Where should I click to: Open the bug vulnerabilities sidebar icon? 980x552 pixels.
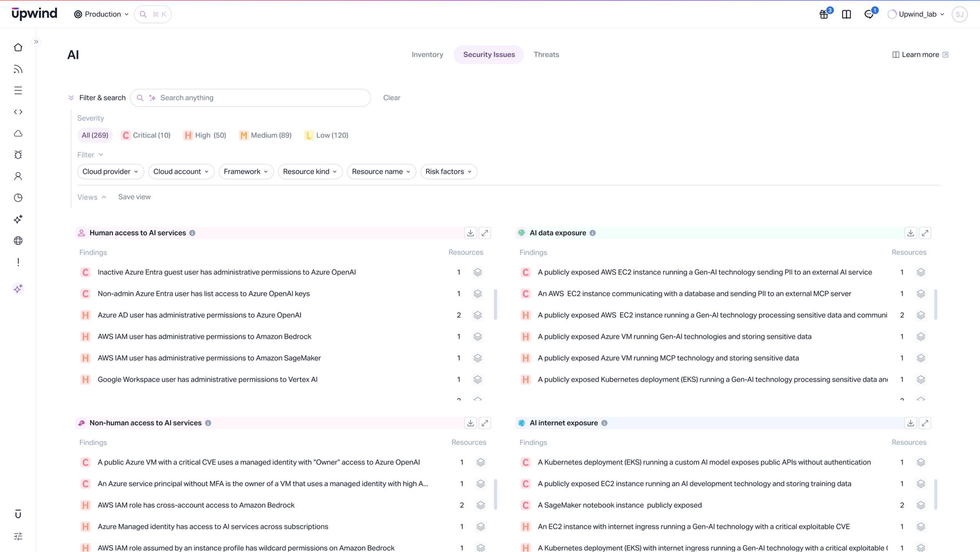(x=18, y=155)
